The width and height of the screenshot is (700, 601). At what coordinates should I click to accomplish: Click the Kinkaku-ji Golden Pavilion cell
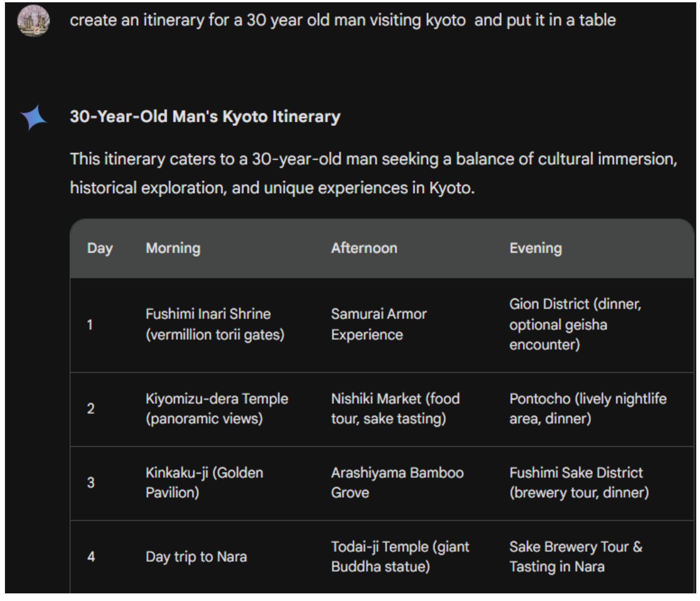204,482
